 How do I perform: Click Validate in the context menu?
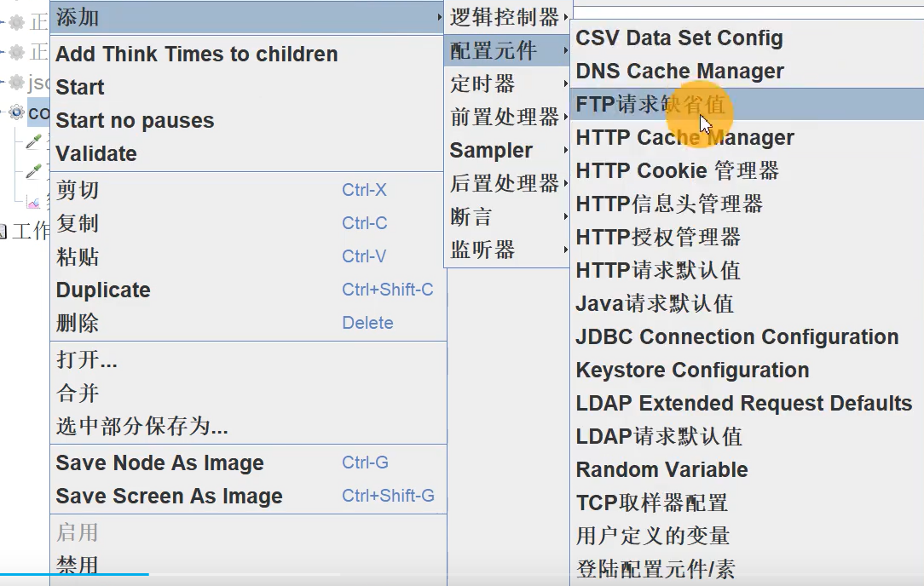(95, 154)
